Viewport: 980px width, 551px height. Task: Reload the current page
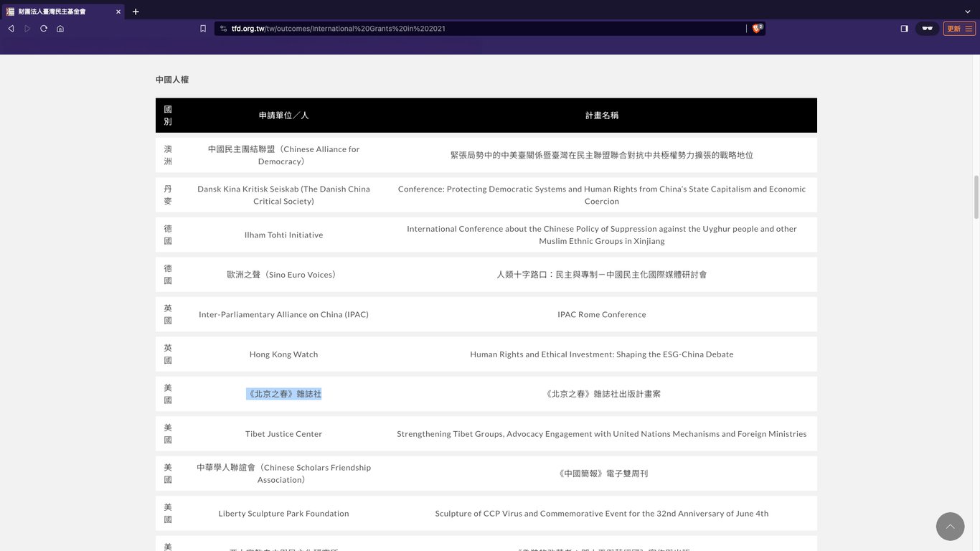point(44,29)
